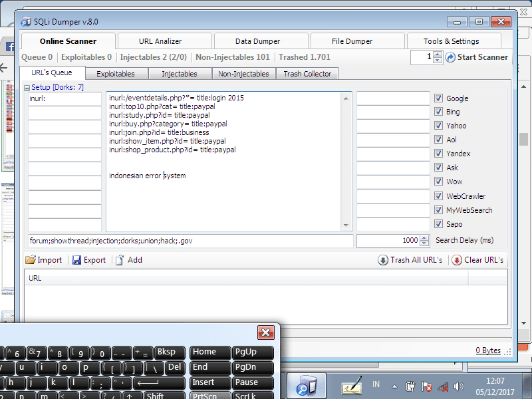Click the network signal tray icon
The height and width of the screenshot is (399, 532).
coord(443,386)
